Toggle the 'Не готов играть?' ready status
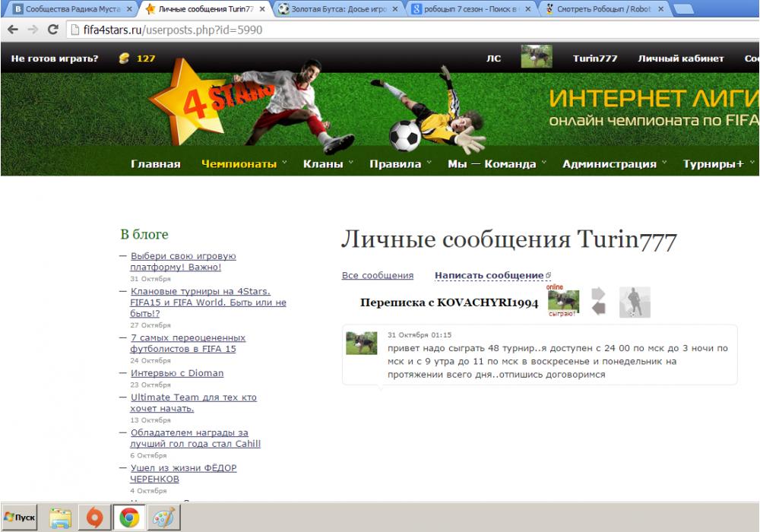The width and height of the screenshot is (760, 532). pyautogui.click(x=55, y=59)
